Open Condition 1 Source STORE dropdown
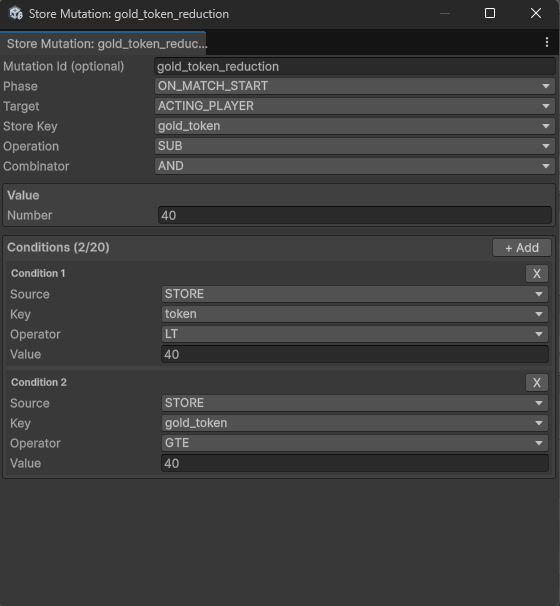 coord(354,294)
